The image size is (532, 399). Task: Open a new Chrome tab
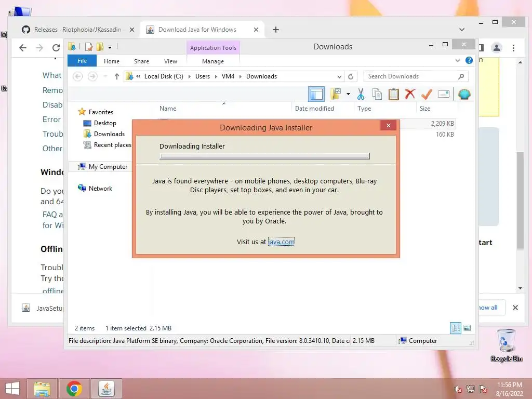(276, 30)
